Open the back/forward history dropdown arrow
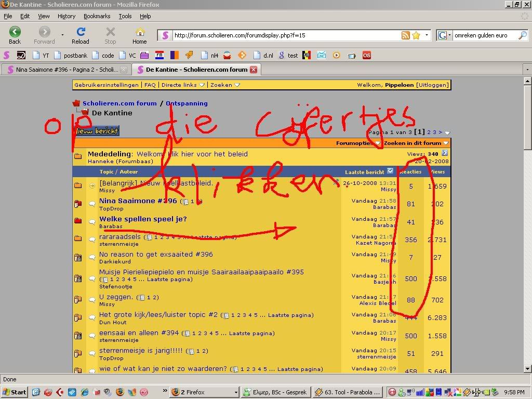 coord(62,35)
